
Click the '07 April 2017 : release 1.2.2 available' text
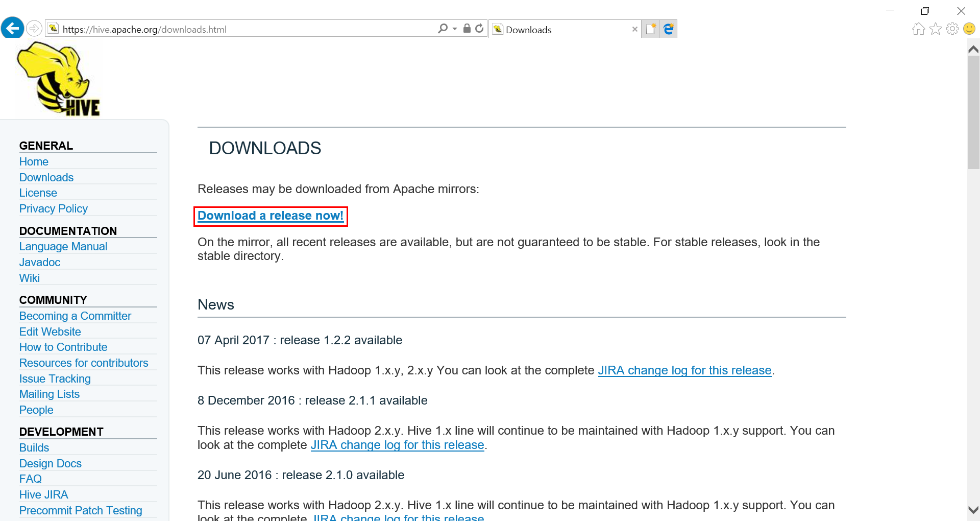(x=300, y=341)
